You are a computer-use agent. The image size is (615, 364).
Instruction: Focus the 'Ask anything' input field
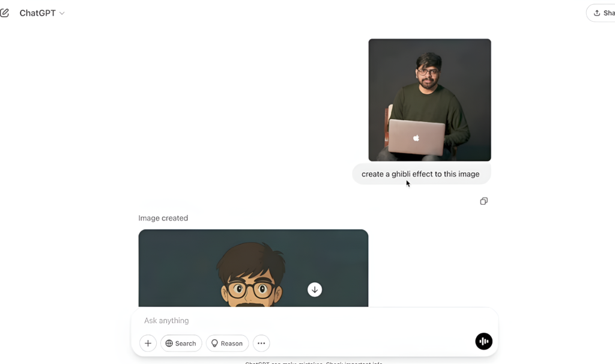(314, 321)
